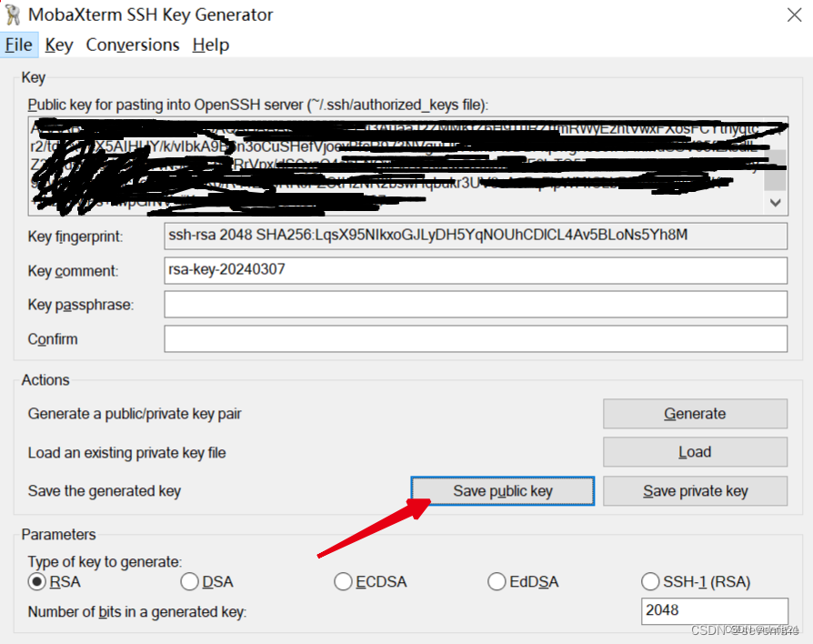813x644 pixels.
Task: Click the 'Key passphrase:' label
Action: (x=81, y=305)
